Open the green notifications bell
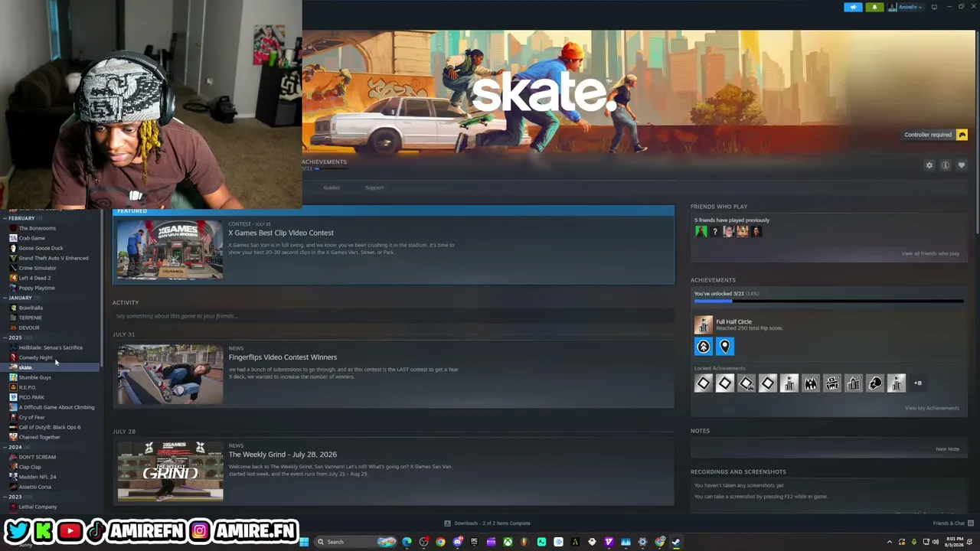The image size is (980, 551). [x=874, y=7]
